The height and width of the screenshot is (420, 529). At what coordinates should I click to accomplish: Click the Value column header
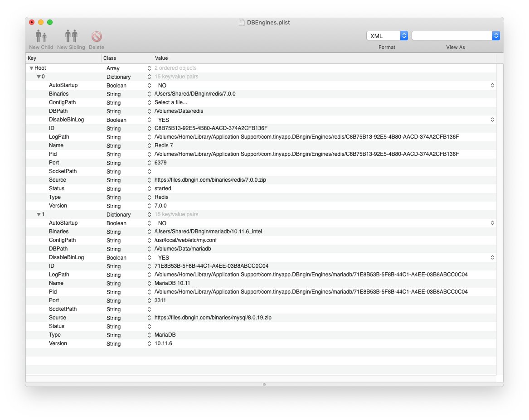tap(325, 58)
